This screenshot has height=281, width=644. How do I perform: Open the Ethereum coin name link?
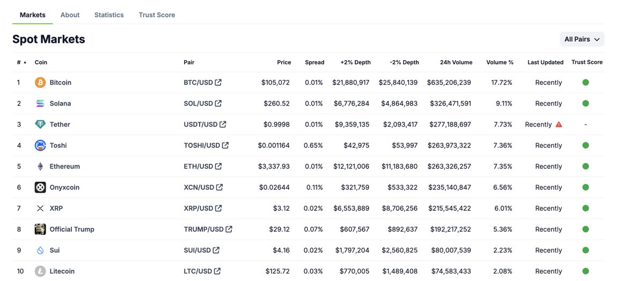coord(64,166)
